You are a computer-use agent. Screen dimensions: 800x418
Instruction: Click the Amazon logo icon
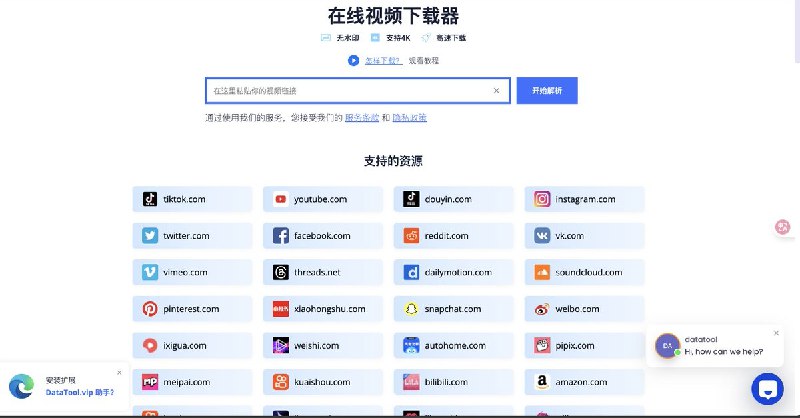pos(542,382)
